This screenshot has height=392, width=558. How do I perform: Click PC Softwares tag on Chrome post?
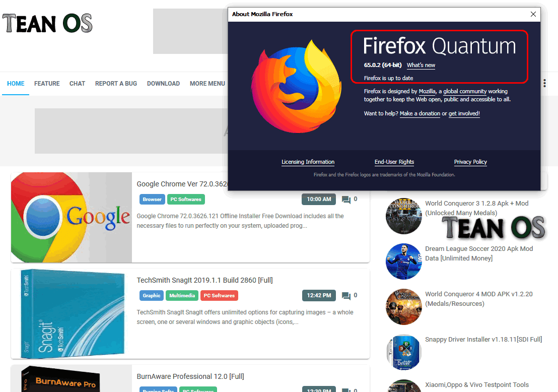pyautogui.click(x=186, y=200)
